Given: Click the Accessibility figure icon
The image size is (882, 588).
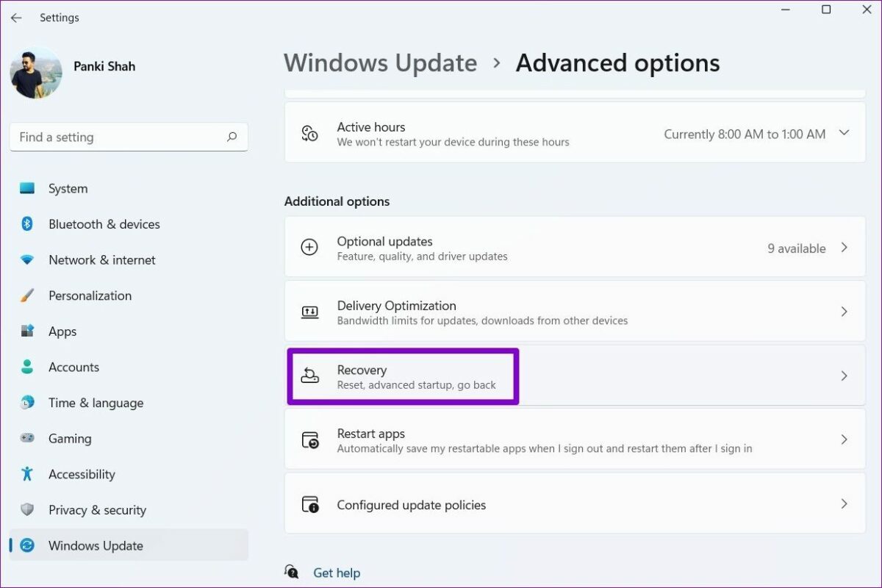Looking at the screenshot, I should [27, 474].
